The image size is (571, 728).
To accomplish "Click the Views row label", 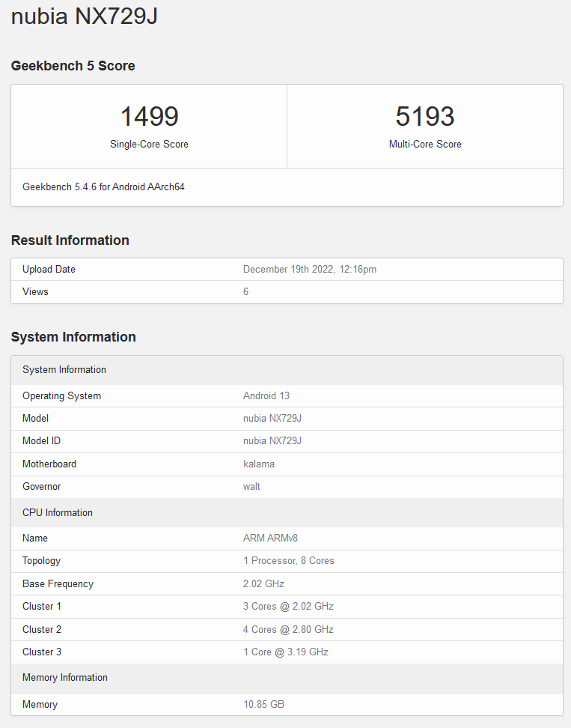I will click(35, 291).
